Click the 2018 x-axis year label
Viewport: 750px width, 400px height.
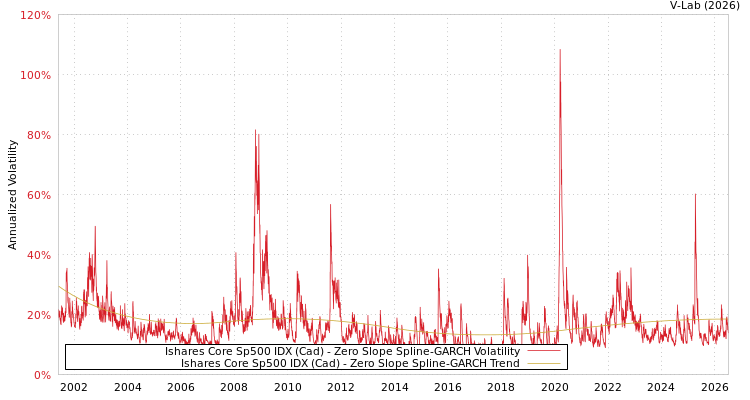[501, 387]
